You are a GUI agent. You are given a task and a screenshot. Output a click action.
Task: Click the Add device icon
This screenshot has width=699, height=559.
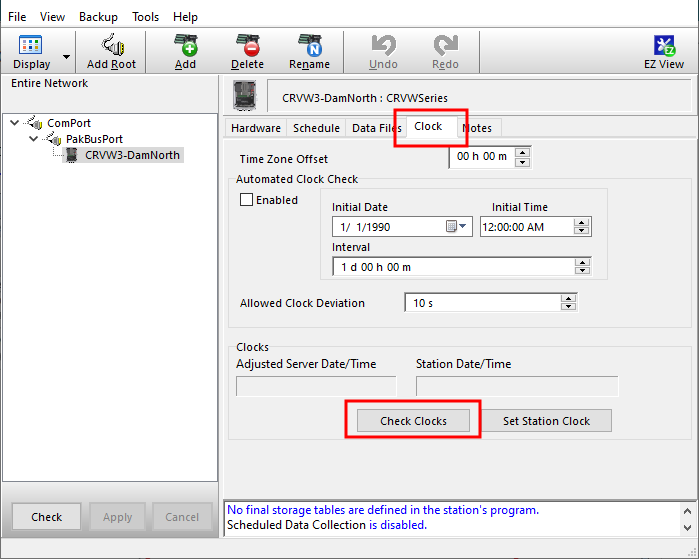coord(185,48)
